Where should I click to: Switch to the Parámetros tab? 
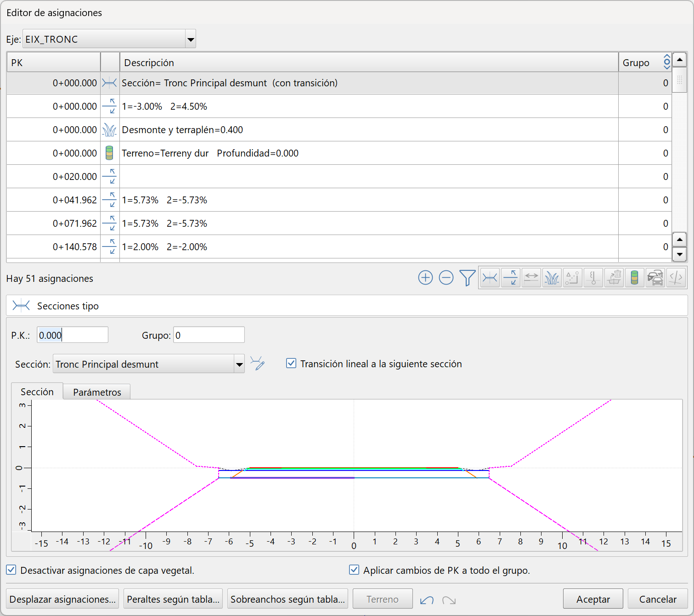(x=96, y=392)
